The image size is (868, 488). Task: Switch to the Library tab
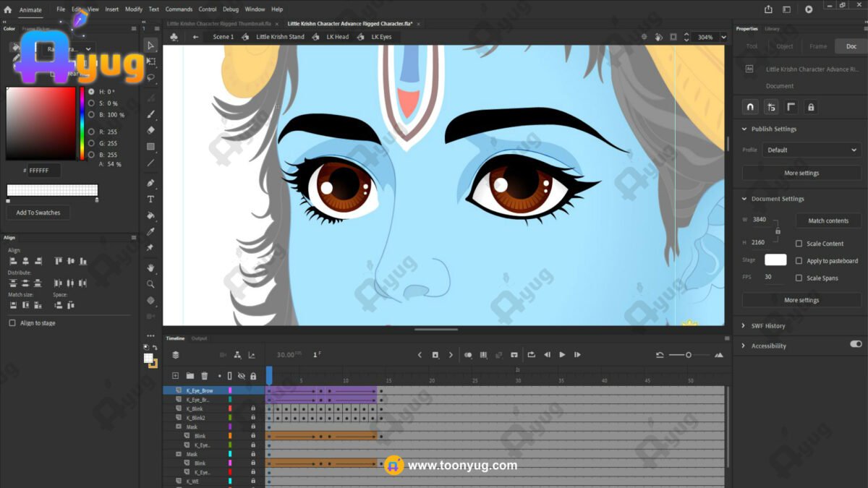(x=772, y=29)
